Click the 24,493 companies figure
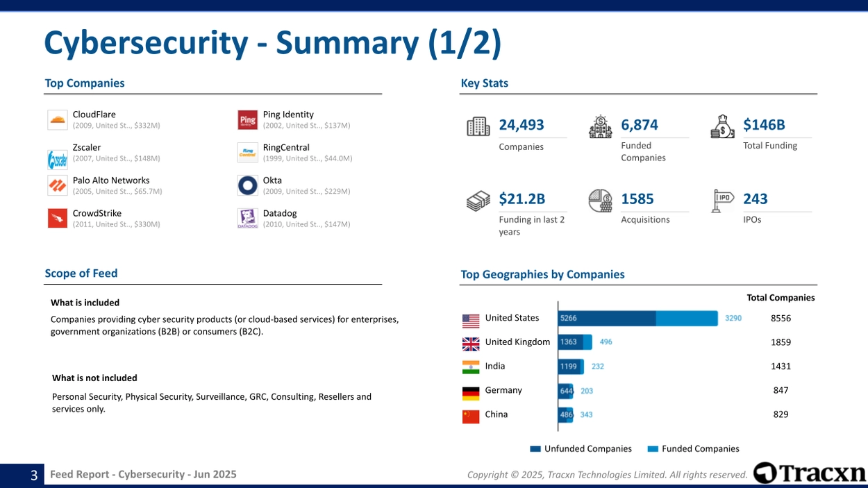This screenshot has width=868, height=488. pos(521,125)
